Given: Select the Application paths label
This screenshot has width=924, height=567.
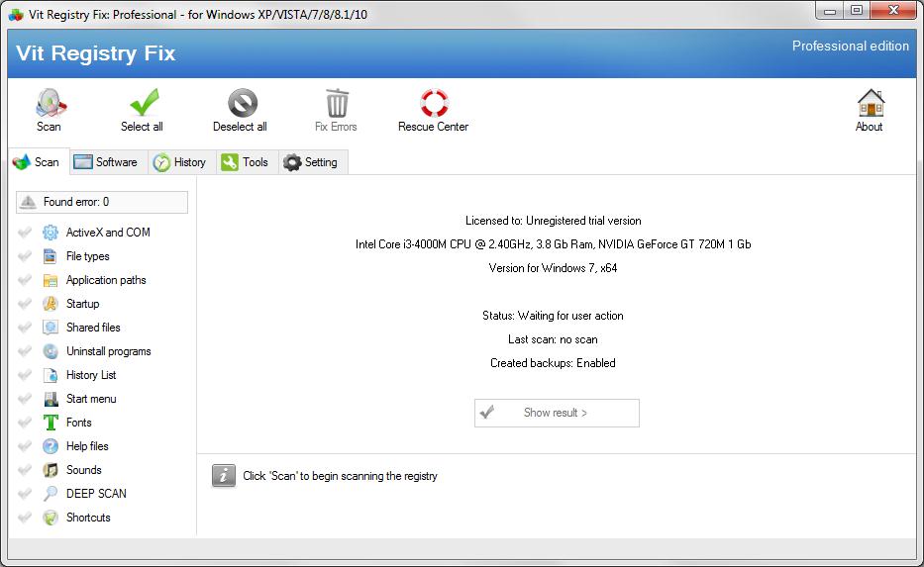Looking at the screenshot, I should pos(106,280).
